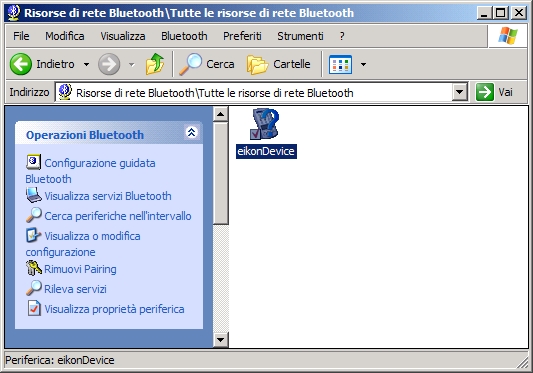Open the ? help menu
The image size is (533, 373).
point(342,36)
